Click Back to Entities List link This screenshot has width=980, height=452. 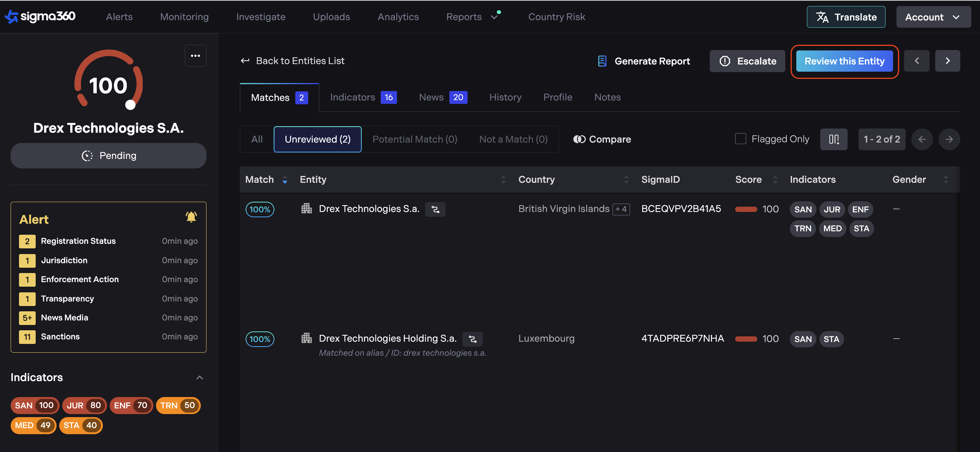click(292, 61)
